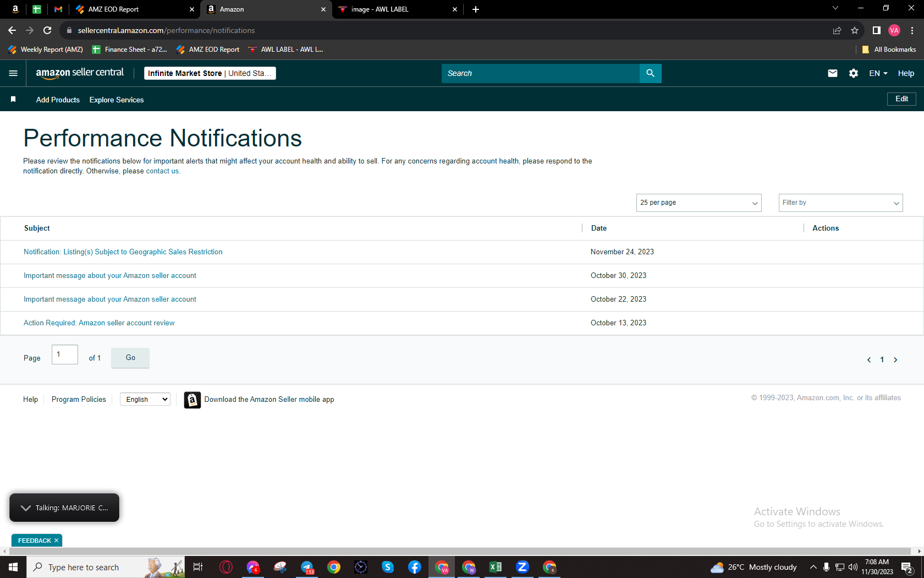Close the FEEDBACK tab
The width and height of the screenshot is (924, 578).
[x=56, y=541]
